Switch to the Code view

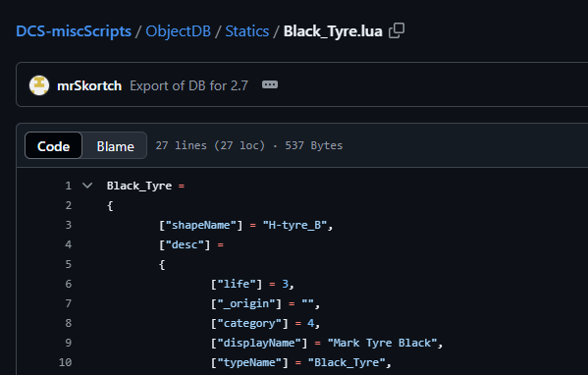point(53,146)
